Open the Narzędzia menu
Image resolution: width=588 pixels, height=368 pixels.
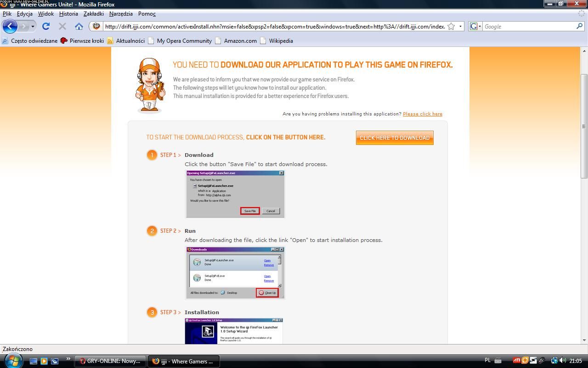coord(121,14)
